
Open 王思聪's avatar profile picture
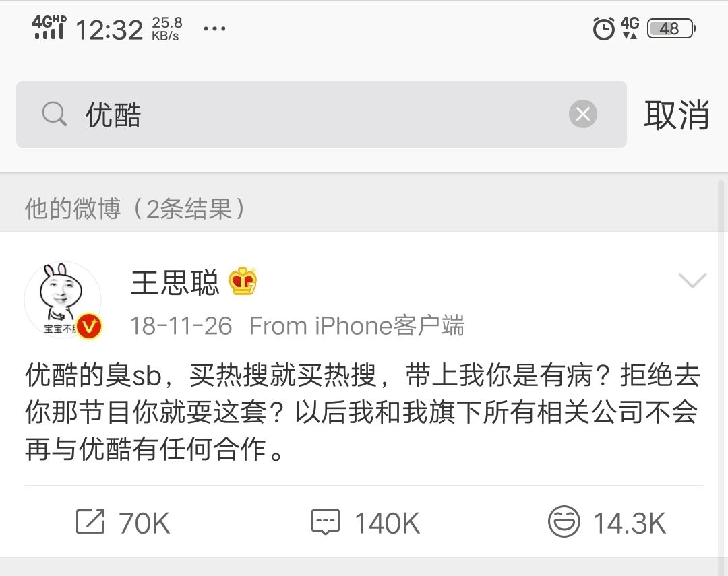62,299
